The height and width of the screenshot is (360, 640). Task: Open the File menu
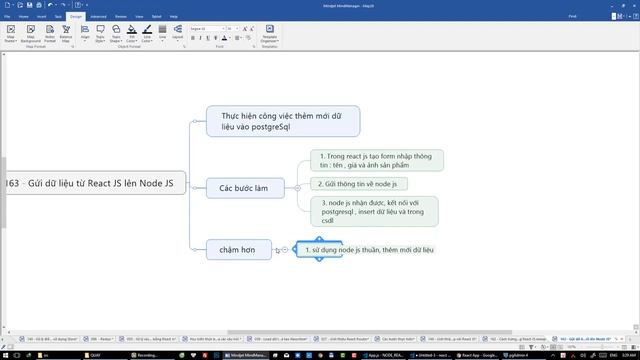7,17
